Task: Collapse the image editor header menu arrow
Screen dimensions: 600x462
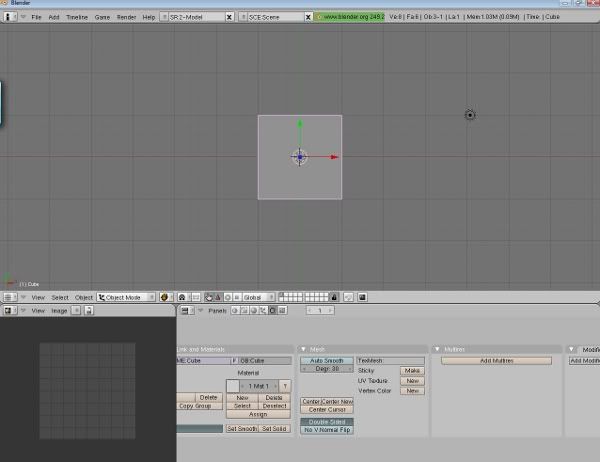Action: (x=23, y=310)
